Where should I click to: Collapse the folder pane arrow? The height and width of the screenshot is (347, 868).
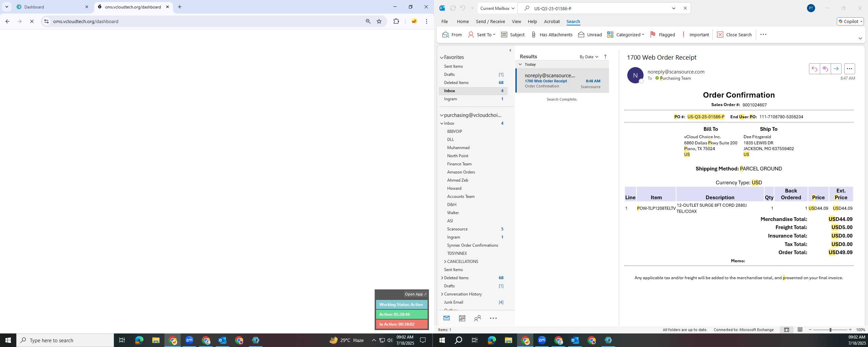510,50
